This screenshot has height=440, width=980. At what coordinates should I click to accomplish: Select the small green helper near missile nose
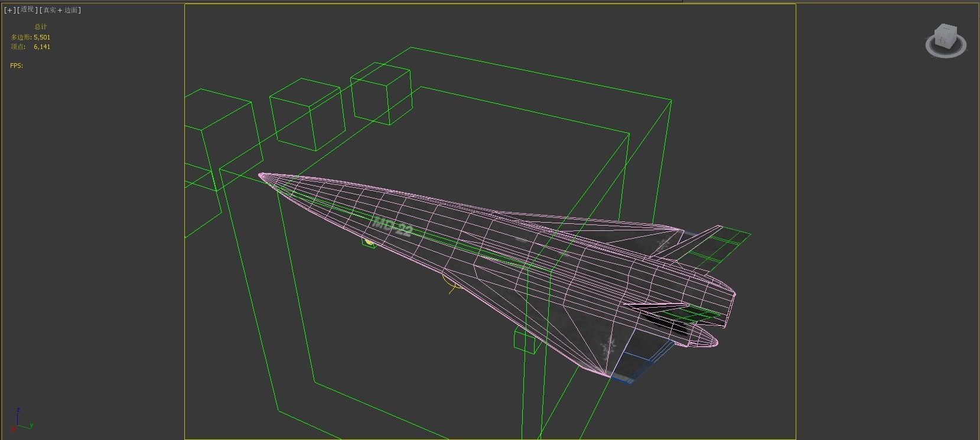[369, 243]
